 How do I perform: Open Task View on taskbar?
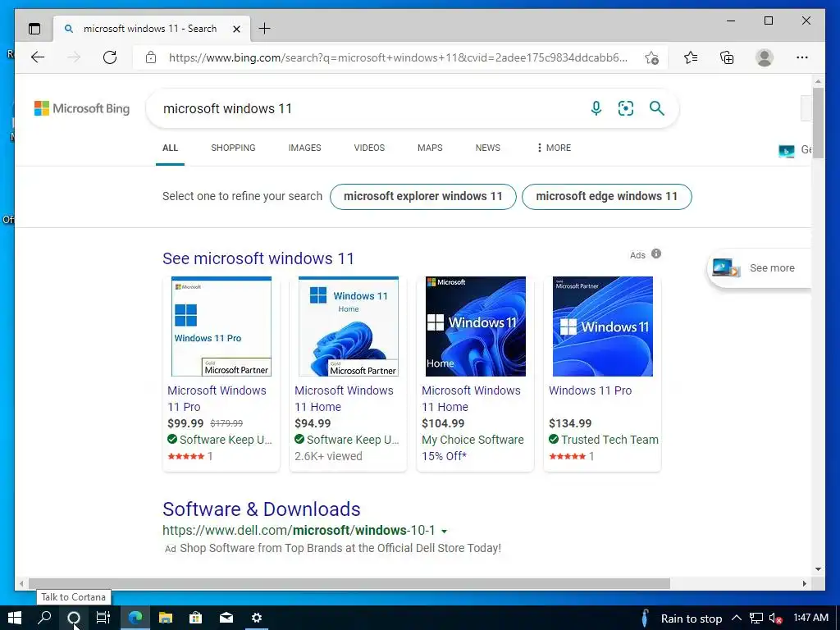pos(103,618)
